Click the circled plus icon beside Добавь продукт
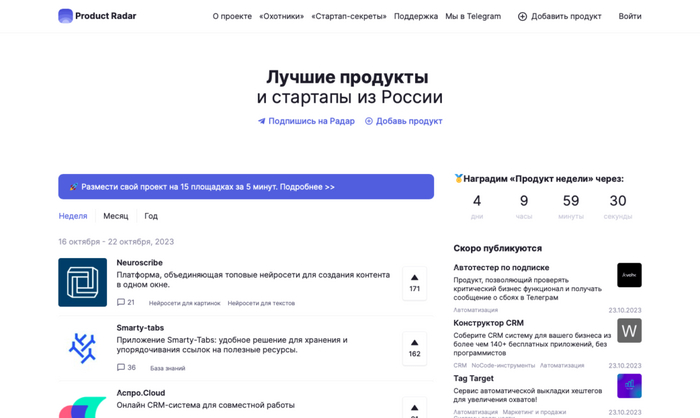The width and height of the screenshot is (700, 418). pyautogui.click(x=369, y=121)
